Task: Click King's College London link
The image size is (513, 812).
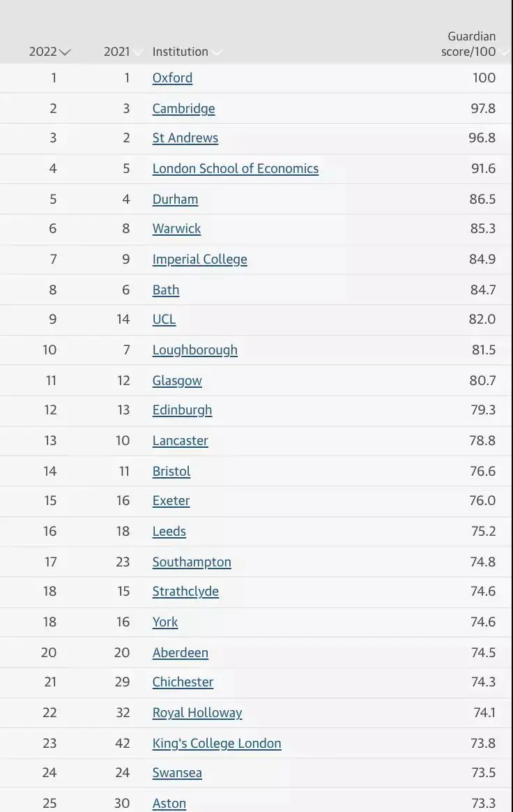Action: coord(217,744)
